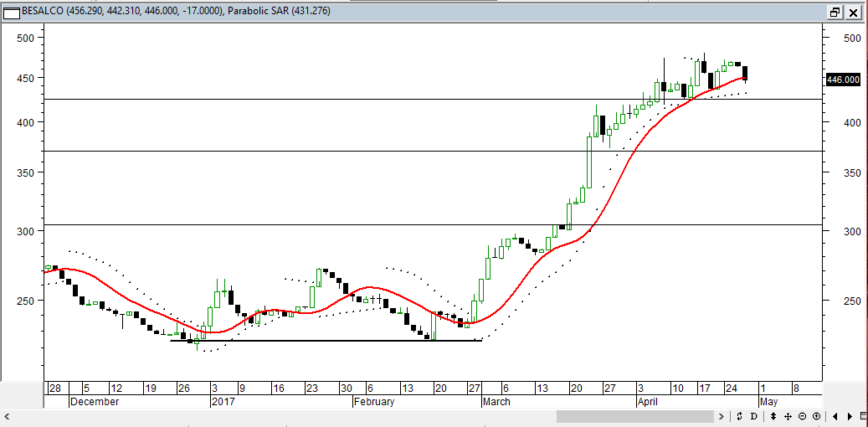The image size is (868, 427).
Task: Click the 'December' month label on time axis
Action: (94, 402)
